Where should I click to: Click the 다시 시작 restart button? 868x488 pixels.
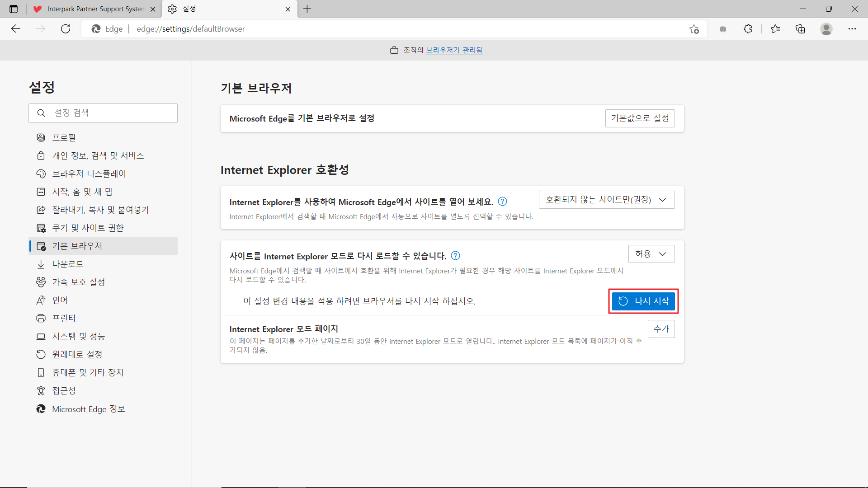coord(643,301)
